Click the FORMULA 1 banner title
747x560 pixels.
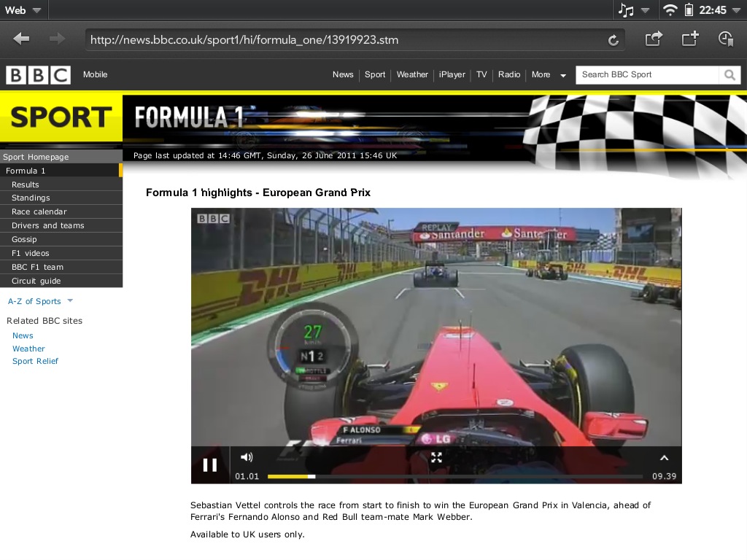(189, 117)
